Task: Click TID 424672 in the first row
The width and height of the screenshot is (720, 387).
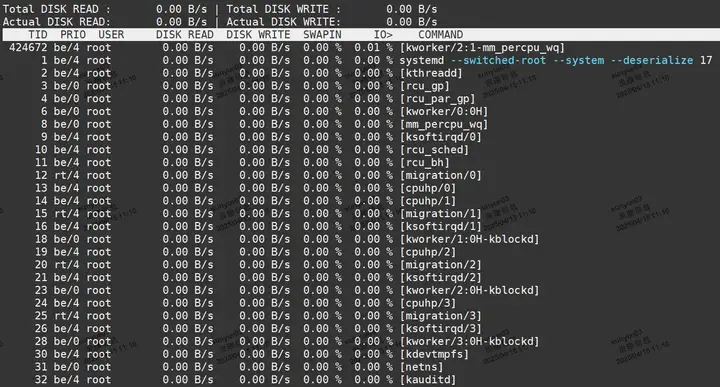Action: click(x=28, y=48)
